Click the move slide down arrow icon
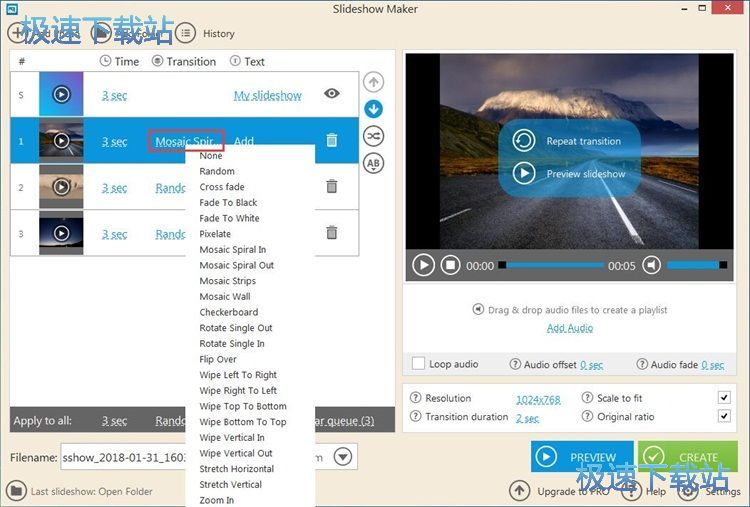Viewport: 750px width, 507px height. click(x=373, y=109)
